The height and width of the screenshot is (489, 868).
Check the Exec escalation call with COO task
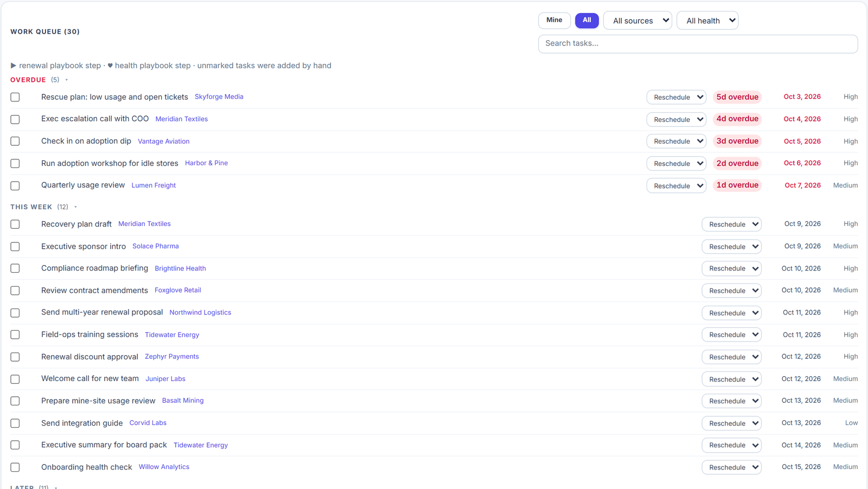pos(15,119)
